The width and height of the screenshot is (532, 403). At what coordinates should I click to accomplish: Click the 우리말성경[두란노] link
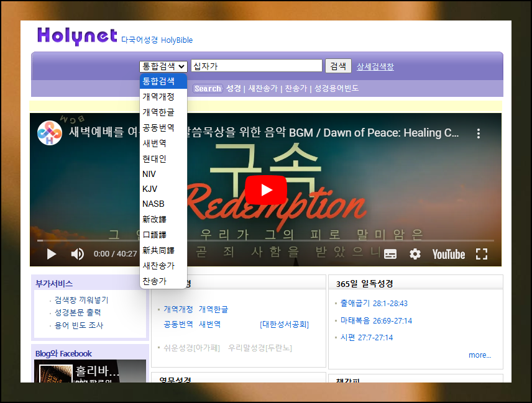coord(260,348)
